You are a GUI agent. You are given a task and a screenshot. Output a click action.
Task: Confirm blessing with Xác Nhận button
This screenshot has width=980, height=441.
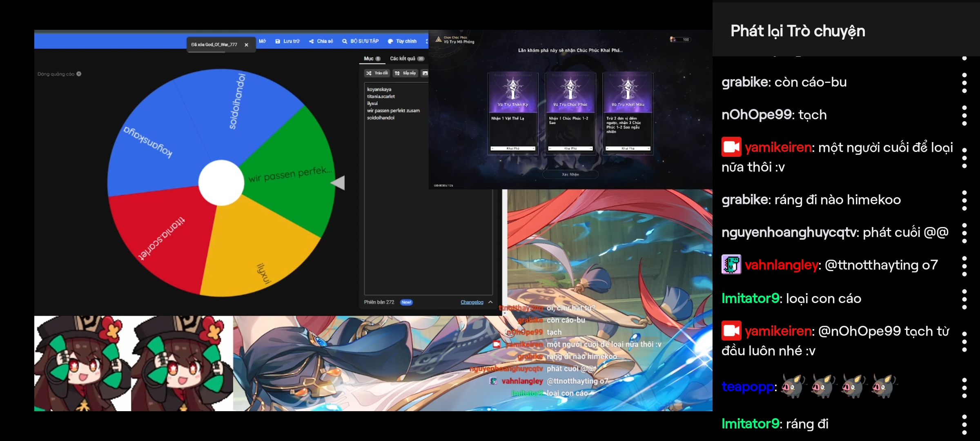click(570, 174)
